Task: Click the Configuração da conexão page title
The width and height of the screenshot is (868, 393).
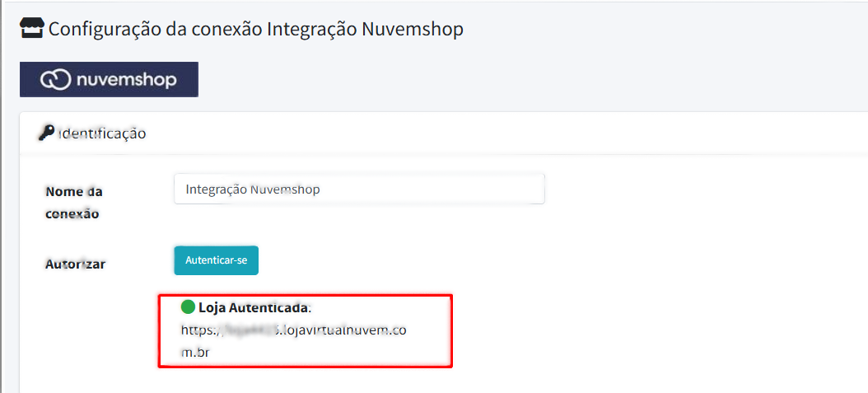Action: (156, 30)
